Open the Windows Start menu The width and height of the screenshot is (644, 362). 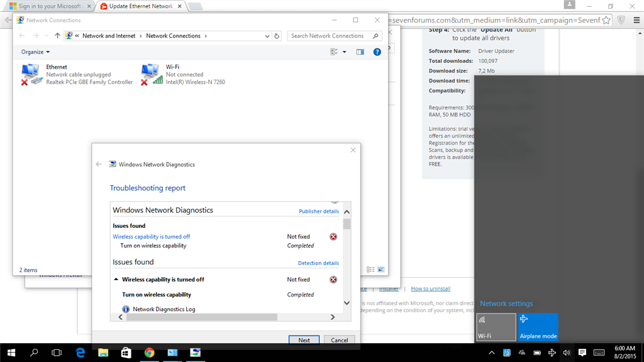pos(11,353)
